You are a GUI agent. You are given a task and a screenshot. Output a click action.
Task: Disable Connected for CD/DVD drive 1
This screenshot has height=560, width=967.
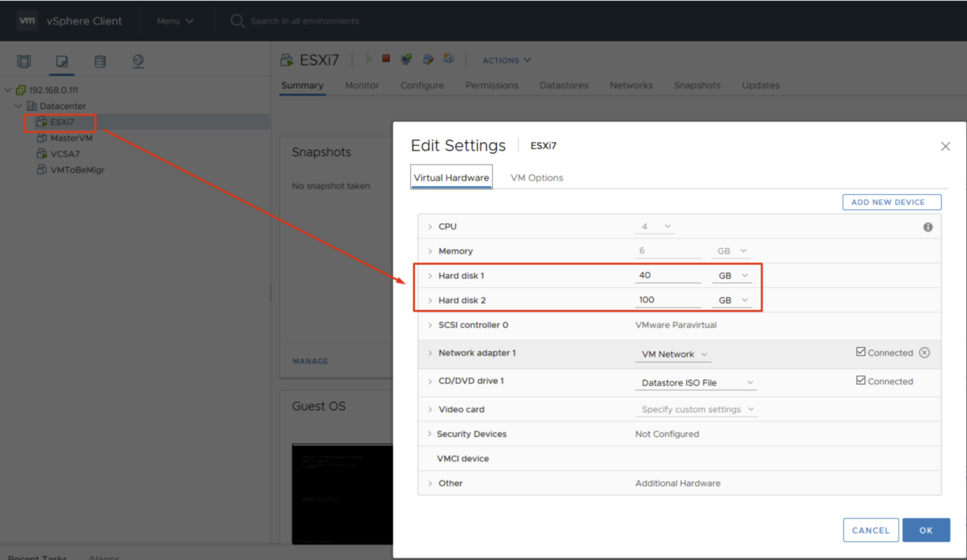pos(861,381)
